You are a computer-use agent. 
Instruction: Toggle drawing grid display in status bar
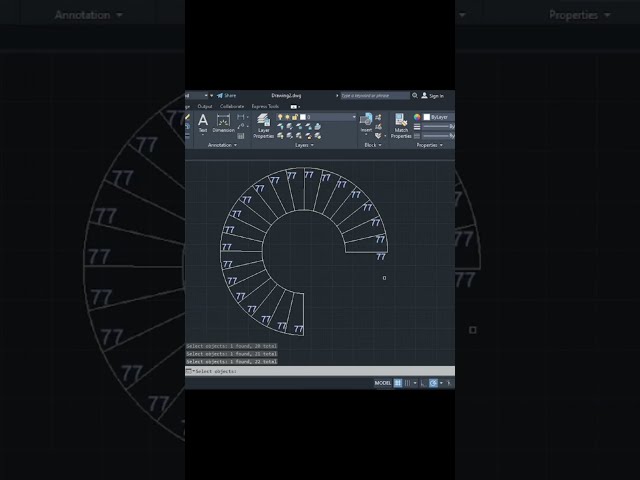(x=398, y=383)
